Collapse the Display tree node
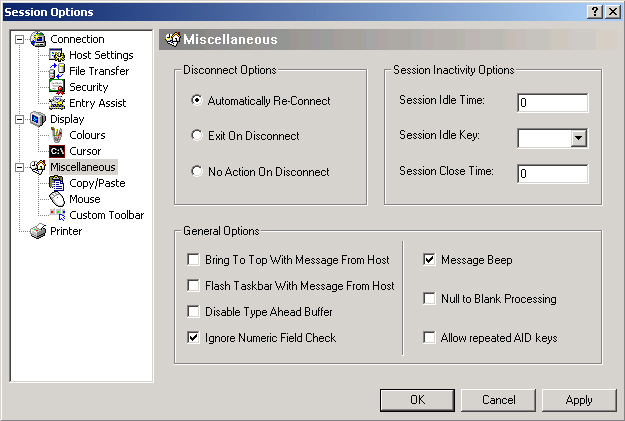Screen dimensions: 625x421 coord(21,119)
